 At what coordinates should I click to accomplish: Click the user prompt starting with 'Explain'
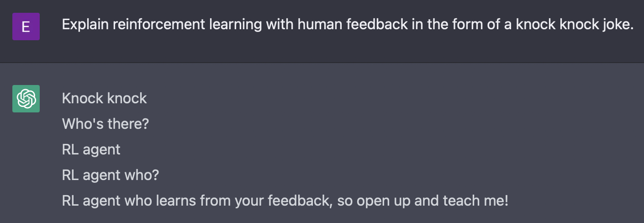347,25
